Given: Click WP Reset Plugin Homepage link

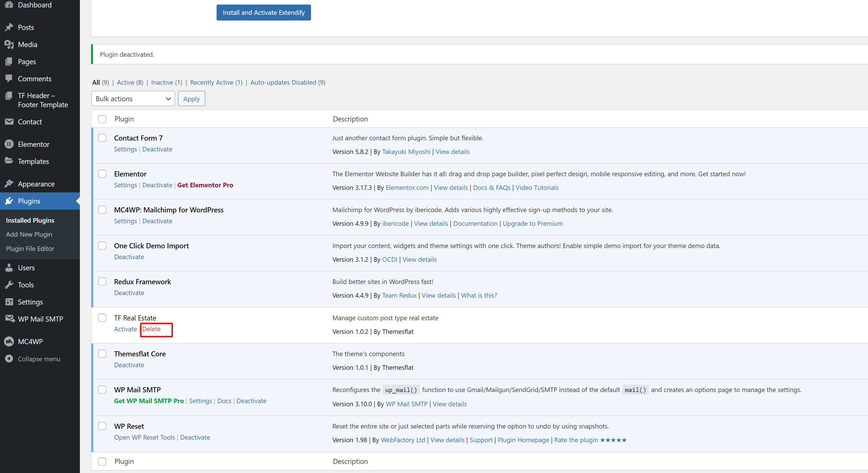Looking at the screenshot, I should point(523,440).
